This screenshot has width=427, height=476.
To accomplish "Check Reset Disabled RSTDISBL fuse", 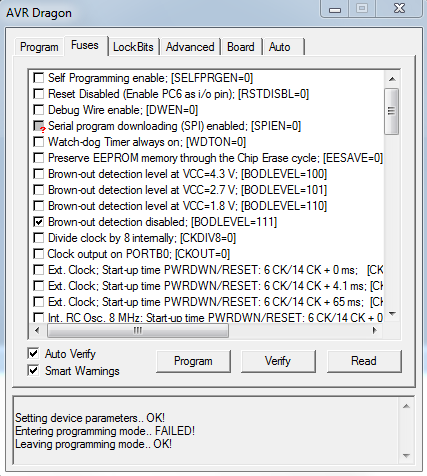I will (x=39, y=94).
